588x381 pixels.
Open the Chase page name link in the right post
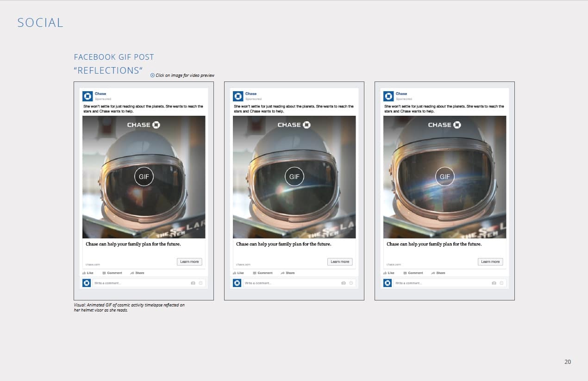tap(401, 94)
